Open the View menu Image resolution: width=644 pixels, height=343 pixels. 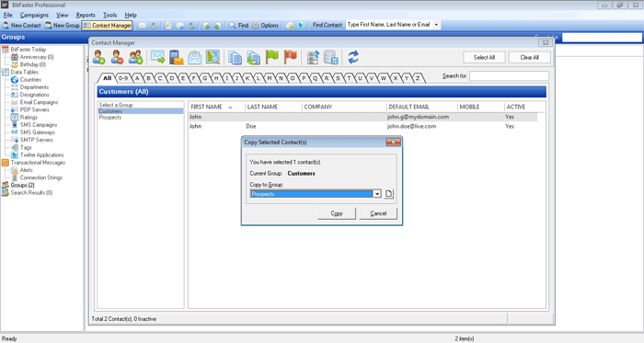tap(63, 16)
